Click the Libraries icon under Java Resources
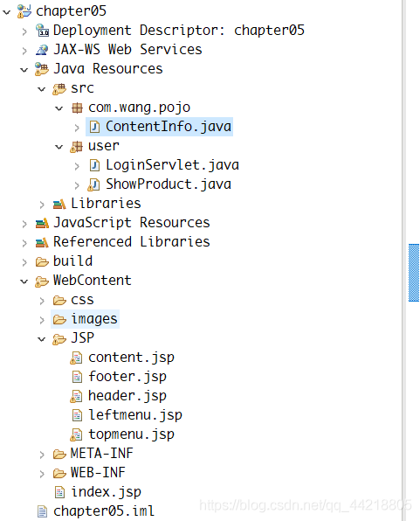The height and width of the screenshot is (521, 420). pyautogui.click(x=59, y=204)
